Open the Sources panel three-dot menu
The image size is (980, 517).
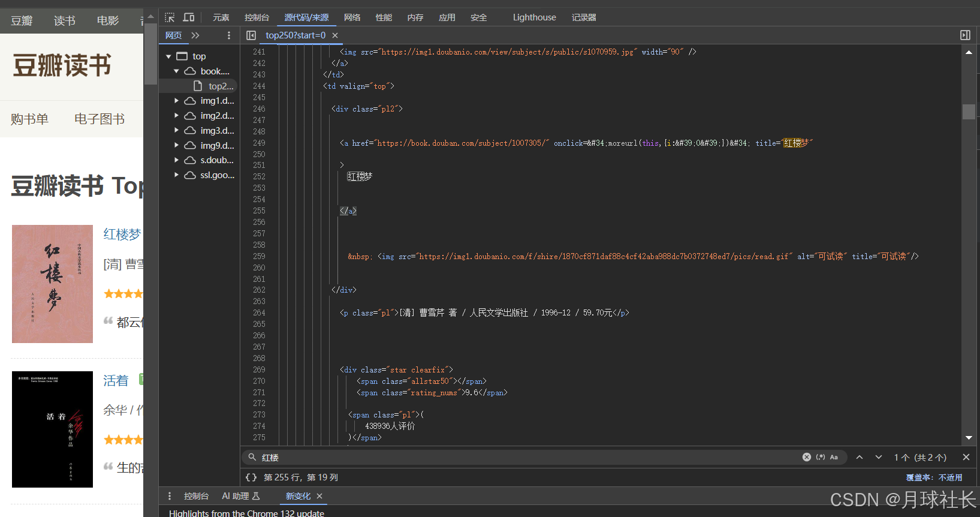(x=229, y=35)
